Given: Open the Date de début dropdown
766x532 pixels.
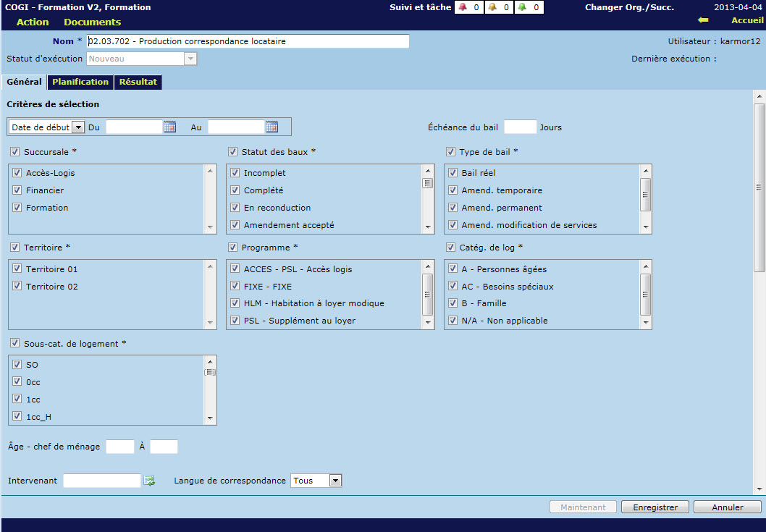Looking at the screenshot, I should coord(78,127).
